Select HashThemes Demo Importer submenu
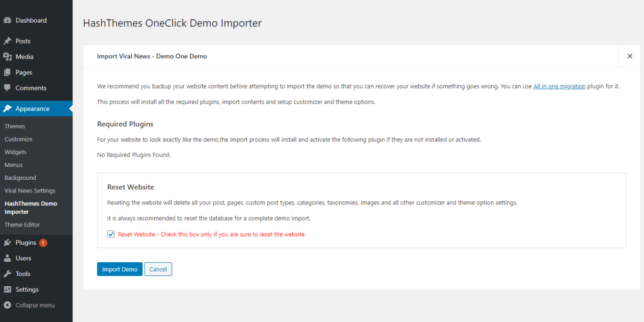Viewport: 644px width, 322px height. pyautogui.click(x=31, y=208)
